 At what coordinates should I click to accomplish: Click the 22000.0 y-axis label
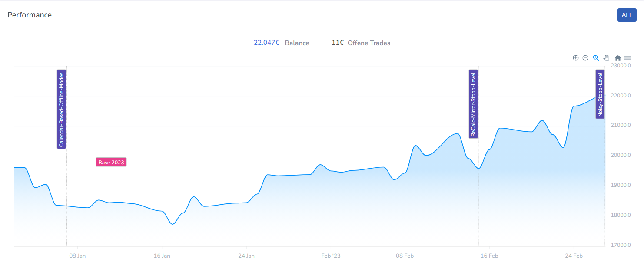point(621,96)
